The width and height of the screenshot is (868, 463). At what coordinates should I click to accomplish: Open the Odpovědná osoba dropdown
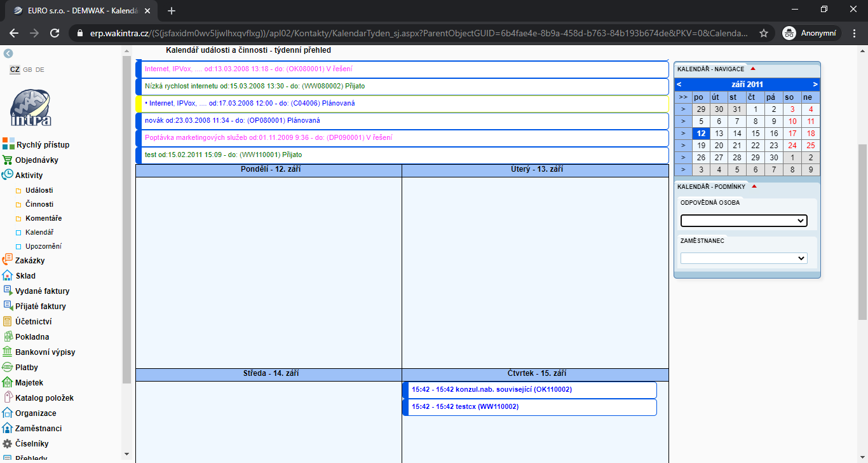coord(743,221)
